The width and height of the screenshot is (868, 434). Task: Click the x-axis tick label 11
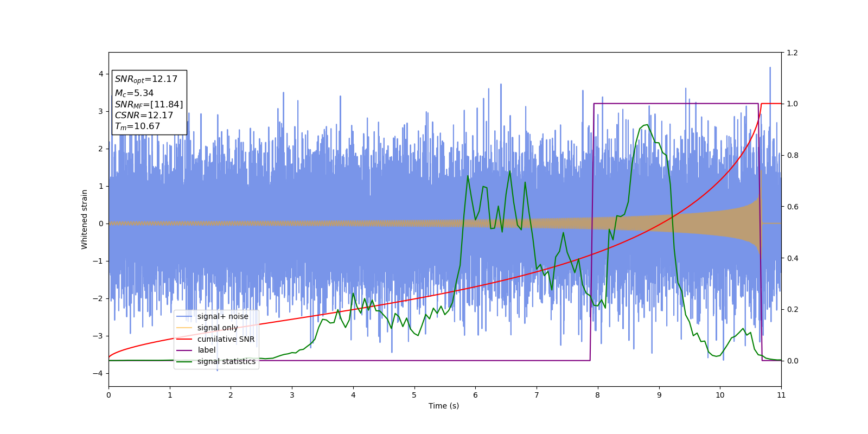click(781, 395)
